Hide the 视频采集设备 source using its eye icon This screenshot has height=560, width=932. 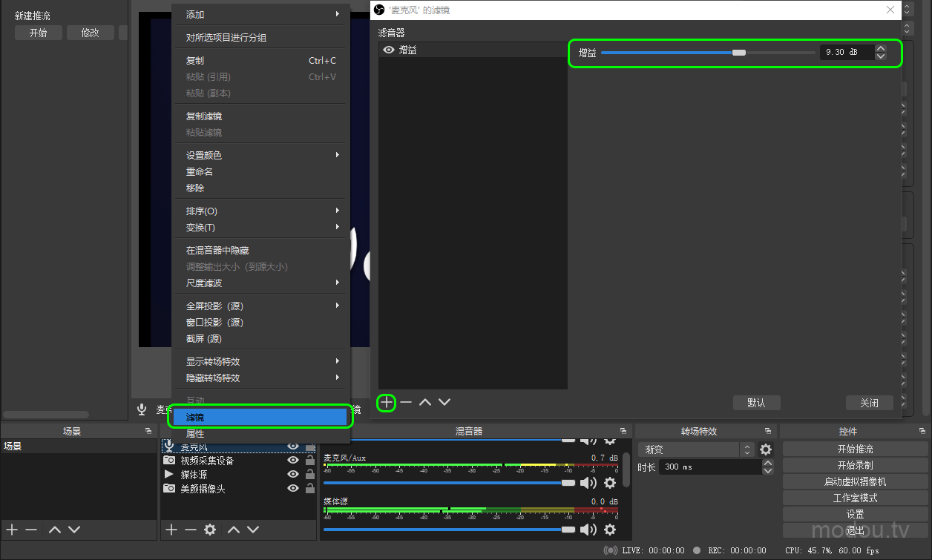tap(293, 461)
